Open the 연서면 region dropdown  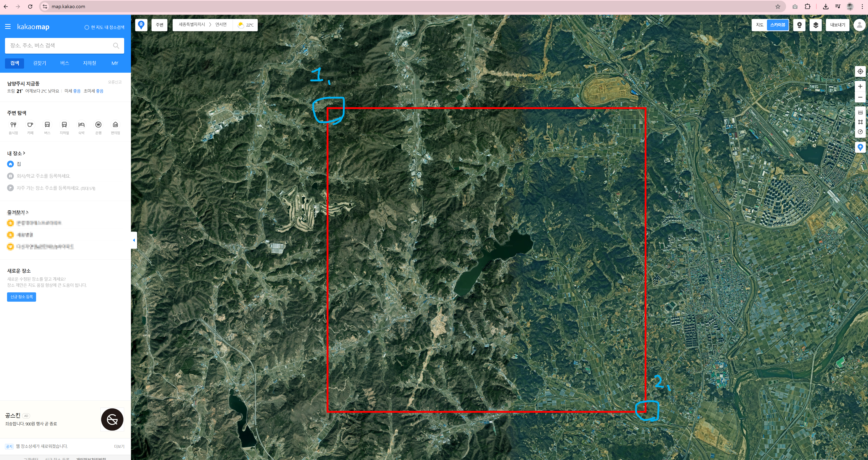point(221,25)
